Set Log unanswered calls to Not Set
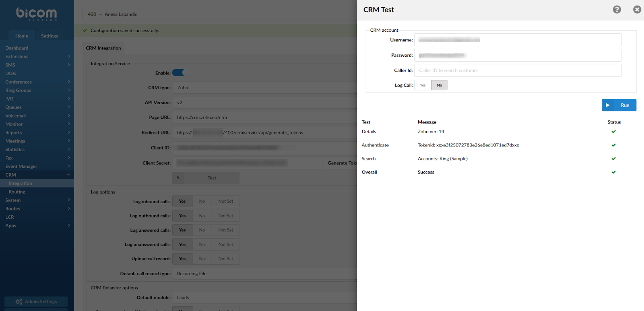Viewport: 644px width, 311px height. pos(226,245)
